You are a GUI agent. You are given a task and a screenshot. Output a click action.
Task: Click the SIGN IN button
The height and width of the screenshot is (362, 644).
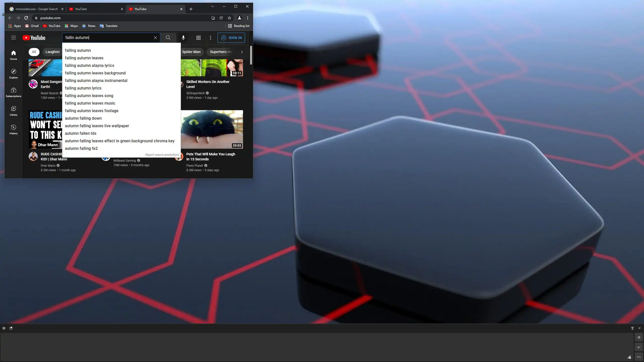(x=231, y=38)
